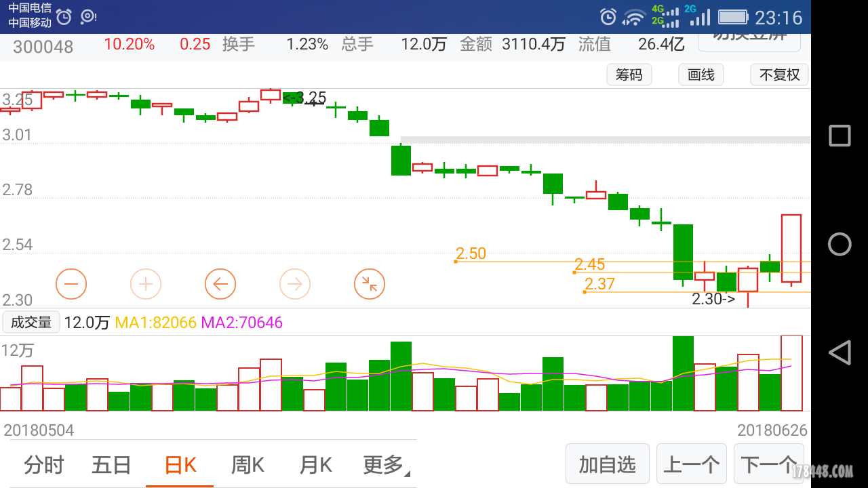The width and height of the screenshot is (868, 488).
Task: Tap the 2.45 orange price line label
Action: point(589,264)
